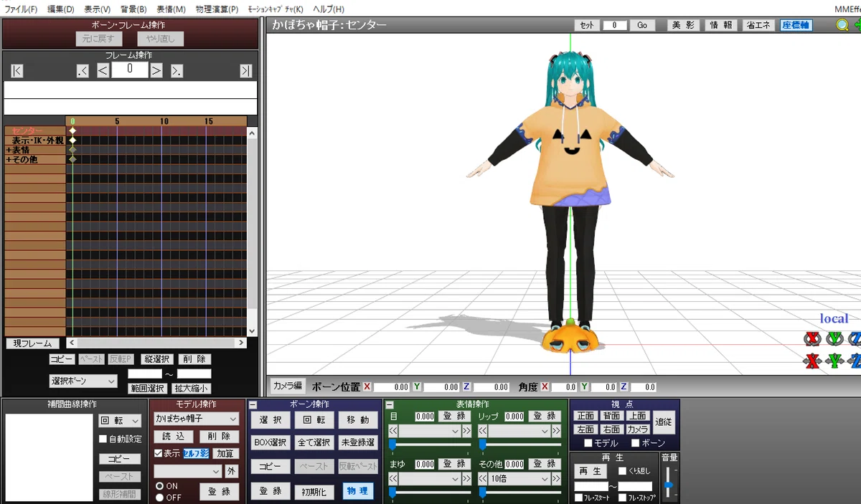Next その他 morph with >> button
Viewport: 861px width, 504px height.
click(556, 478)
